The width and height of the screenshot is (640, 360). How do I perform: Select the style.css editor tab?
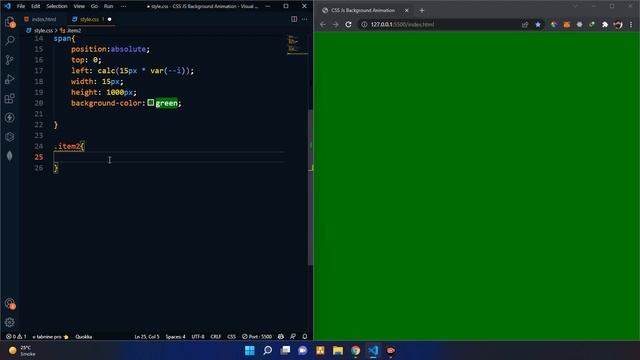tap(89, 19)
